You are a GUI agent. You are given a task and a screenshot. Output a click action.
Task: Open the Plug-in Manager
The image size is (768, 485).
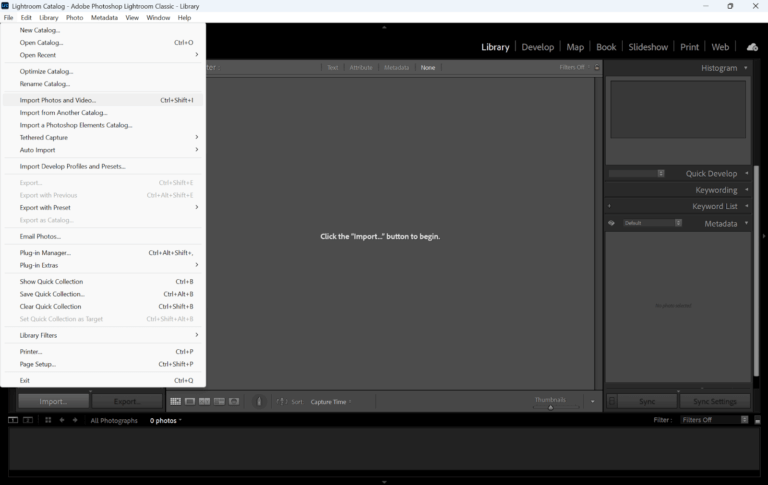(x=103, y=253)
